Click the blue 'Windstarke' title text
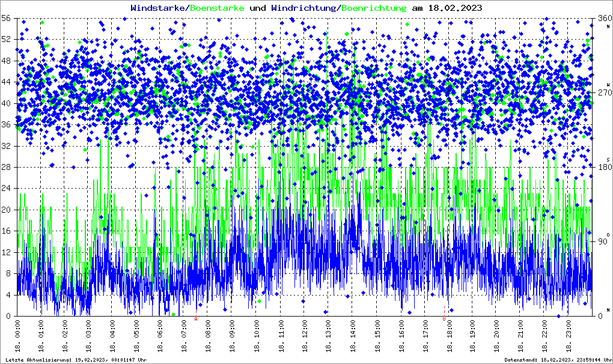Image resolution: width=613 pixels, height=364 pixels. (159, 8)
